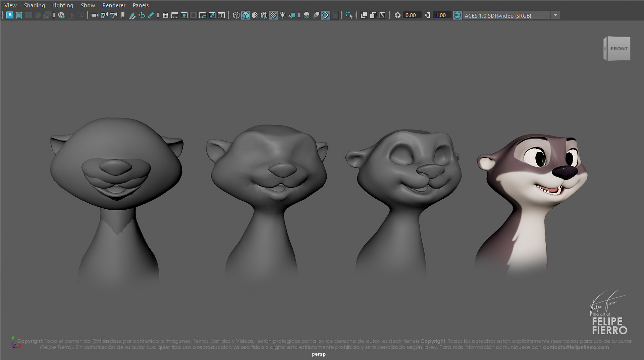Toggle Use All Lights bulb icon
The image size is (644, 360).
pyautogui.click(x=283, y=15)
